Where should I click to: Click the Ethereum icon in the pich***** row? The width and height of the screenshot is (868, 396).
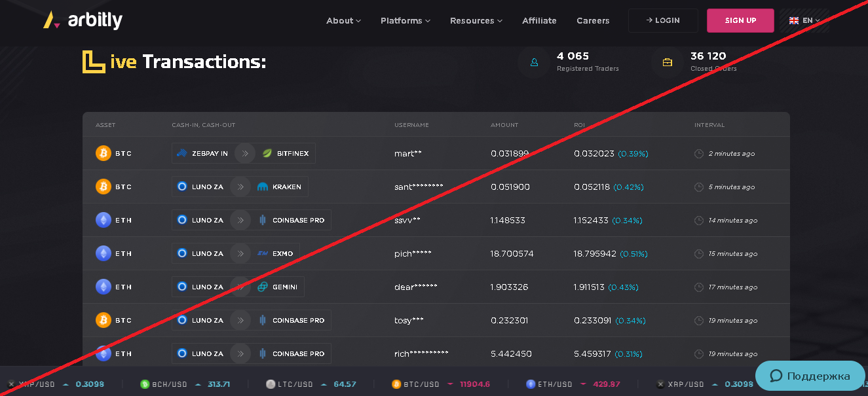tap(104, 253)
